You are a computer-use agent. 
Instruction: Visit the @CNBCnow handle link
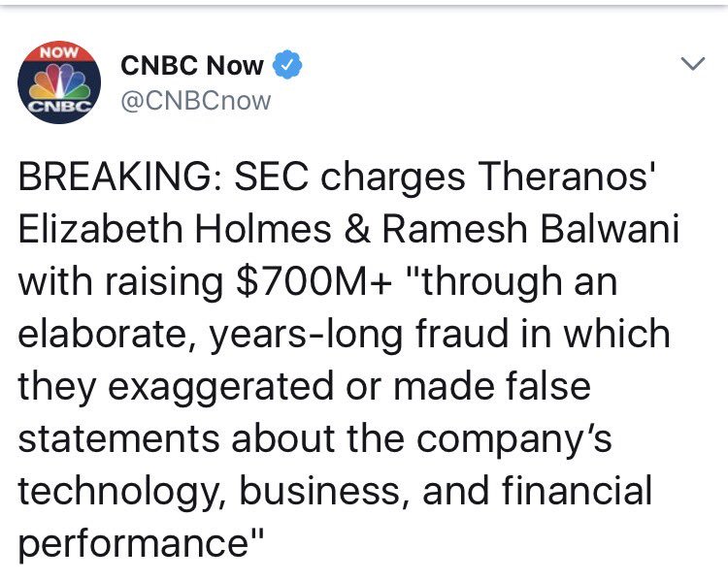pos(196,101)
